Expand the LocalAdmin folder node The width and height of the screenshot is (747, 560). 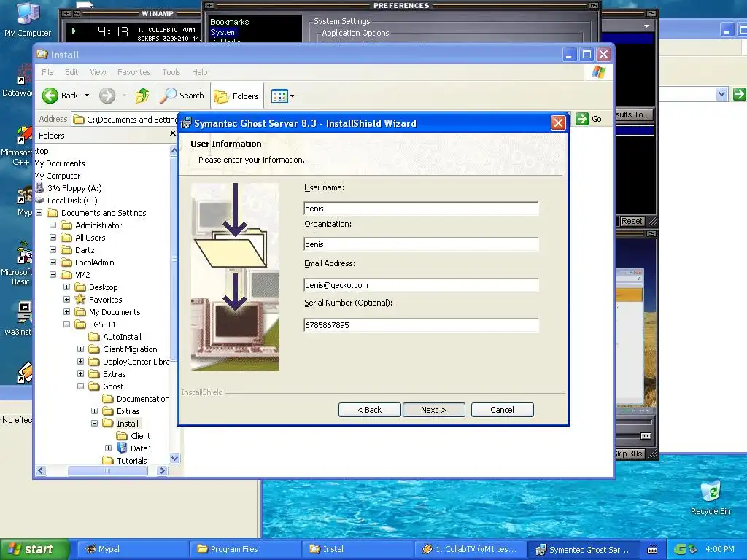53,262
